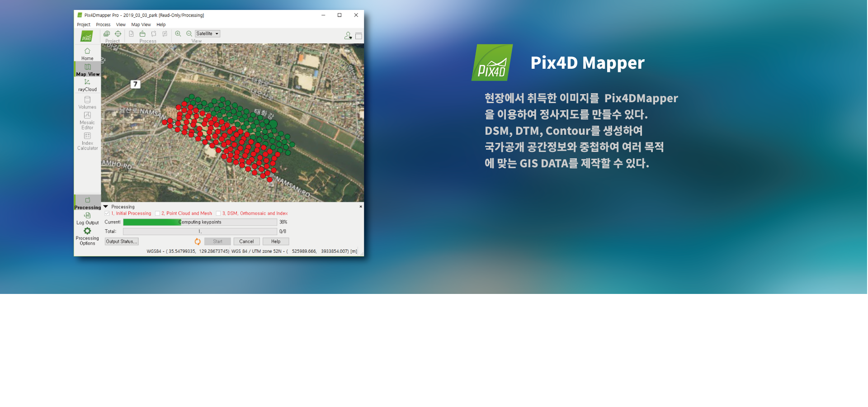
Task: Switch to the rayCloud view
Action: [87, 85]
